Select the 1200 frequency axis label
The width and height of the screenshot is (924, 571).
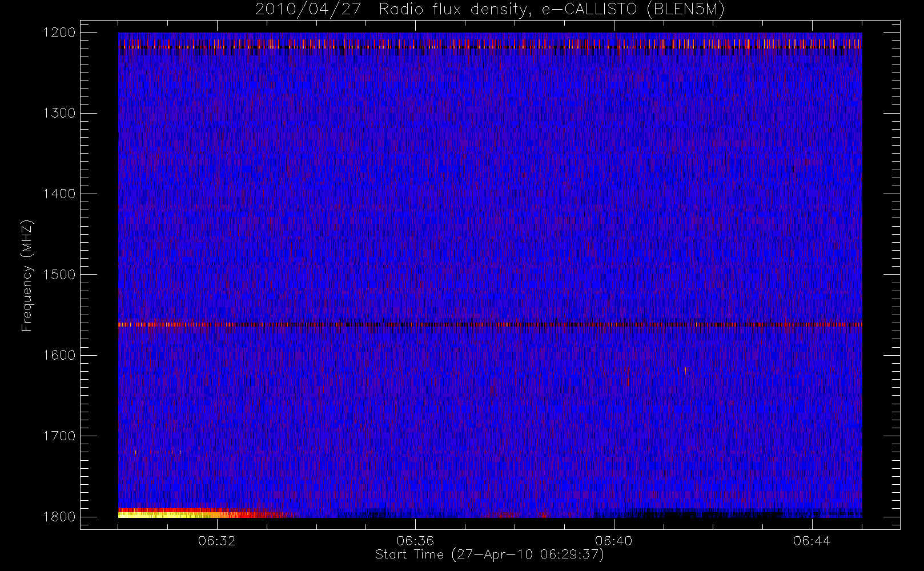pos(59,33)
